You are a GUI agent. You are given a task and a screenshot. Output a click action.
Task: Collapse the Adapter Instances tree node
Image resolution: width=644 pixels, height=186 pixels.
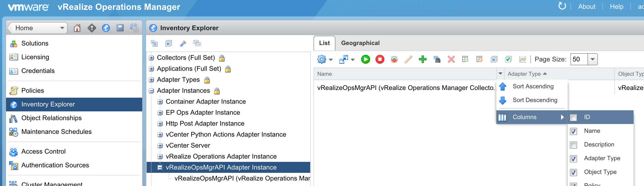click(151, 91)
